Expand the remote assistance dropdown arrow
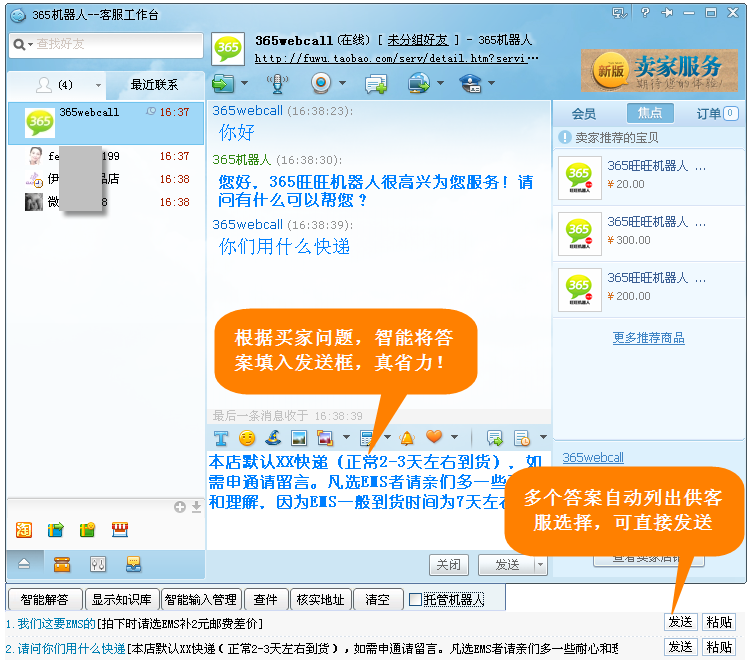Screen dimensions: 750x665 441,83
